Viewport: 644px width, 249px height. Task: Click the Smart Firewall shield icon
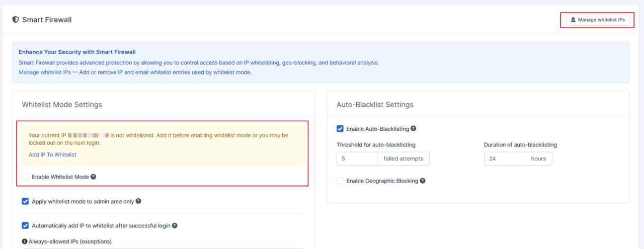pyautogui.click(x=16, y=20)
